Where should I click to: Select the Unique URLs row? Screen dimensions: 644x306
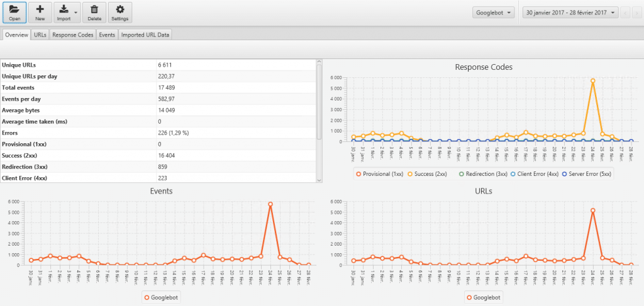158,65
